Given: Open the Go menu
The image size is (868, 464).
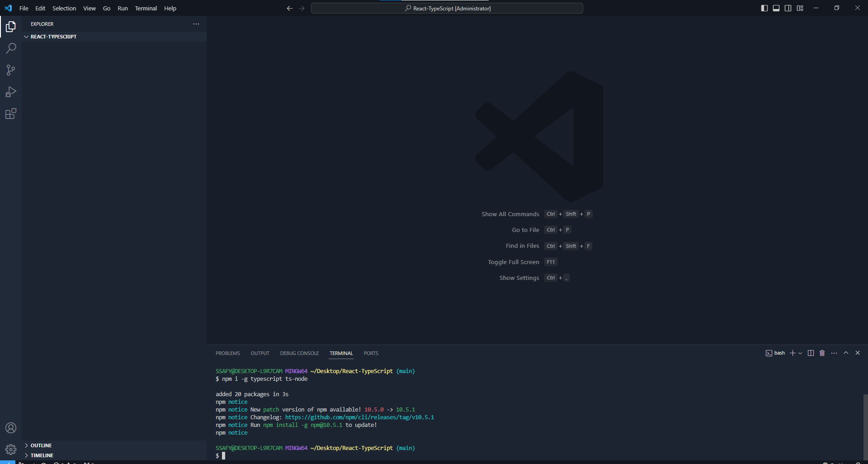Looking at the screenshot, I should 107,8.
